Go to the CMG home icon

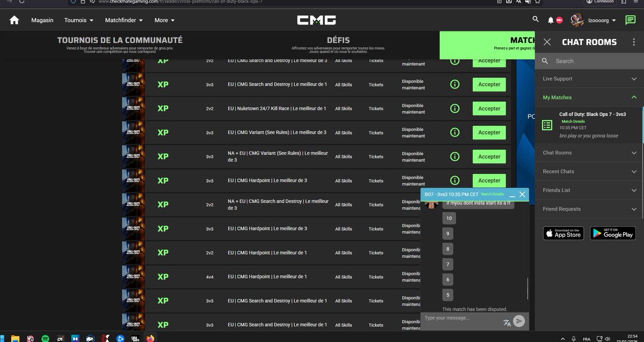(x=14, y=20)
